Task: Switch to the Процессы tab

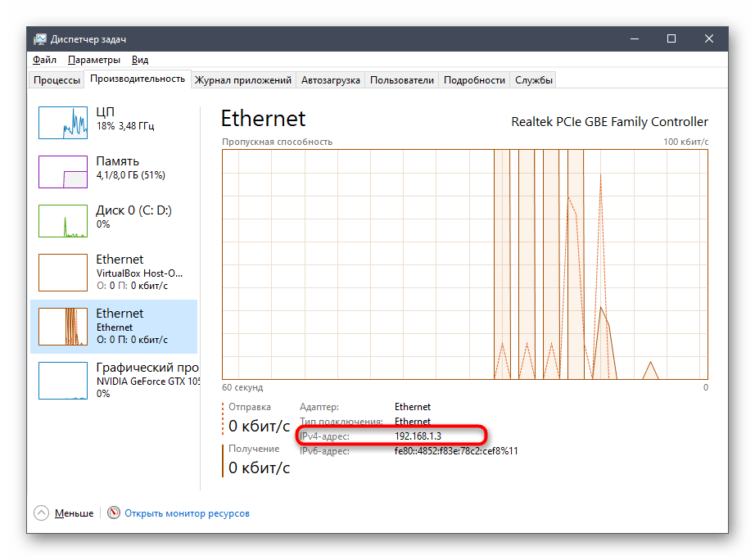Action: tap(57, 80)
